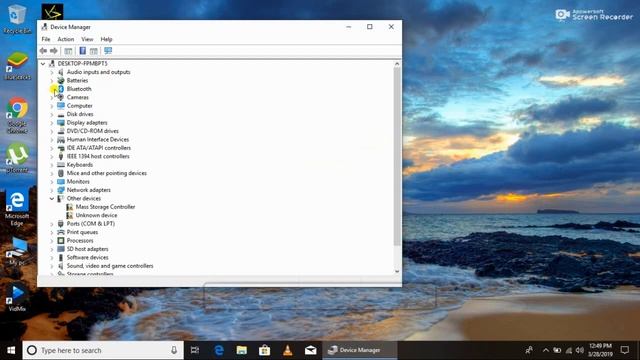Open the File menu
Screen dimensions: 640x360
[x=46, y=39]
